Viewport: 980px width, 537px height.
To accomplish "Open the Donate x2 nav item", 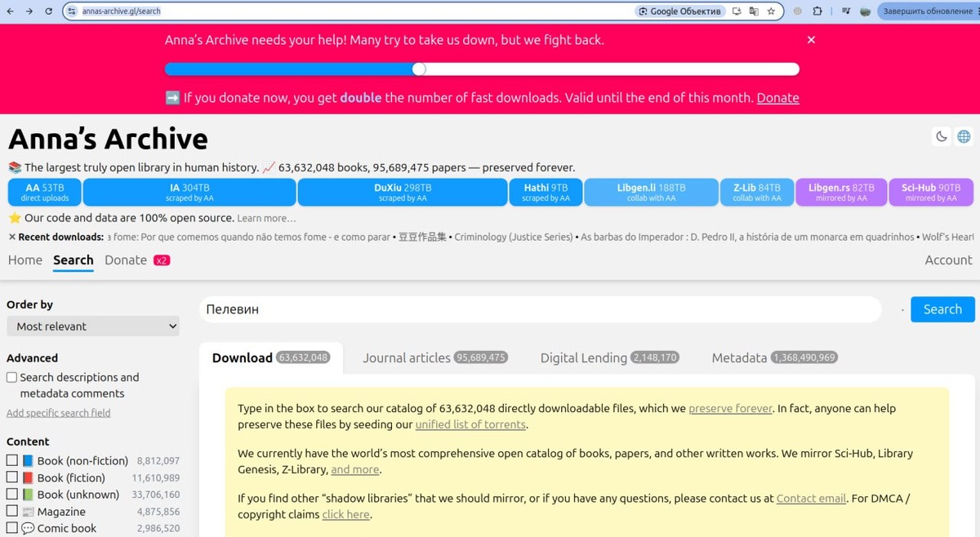I will [x=137, y=260].
